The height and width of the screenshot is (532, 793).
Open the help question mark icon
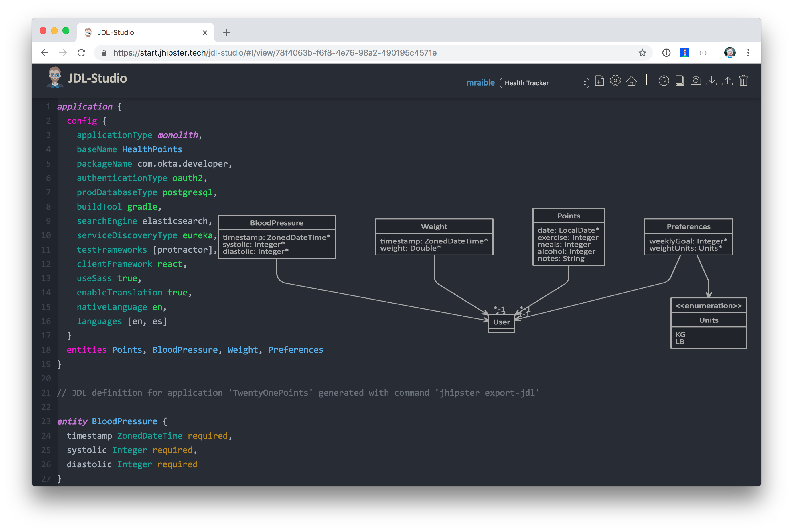(663, 81)
